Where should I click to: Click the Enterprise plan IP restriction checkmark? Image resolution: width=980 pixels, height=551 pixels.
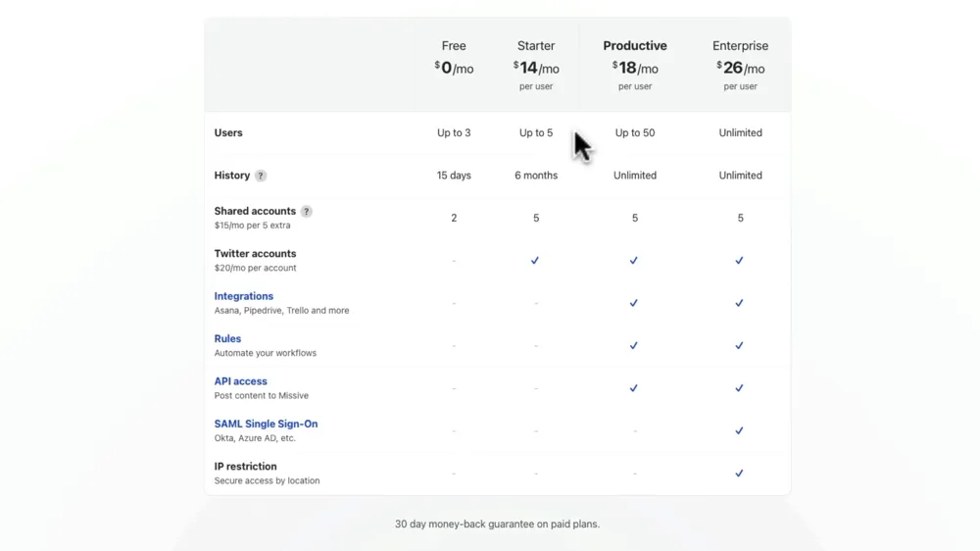pyautogui.click(x=739, y=474)
